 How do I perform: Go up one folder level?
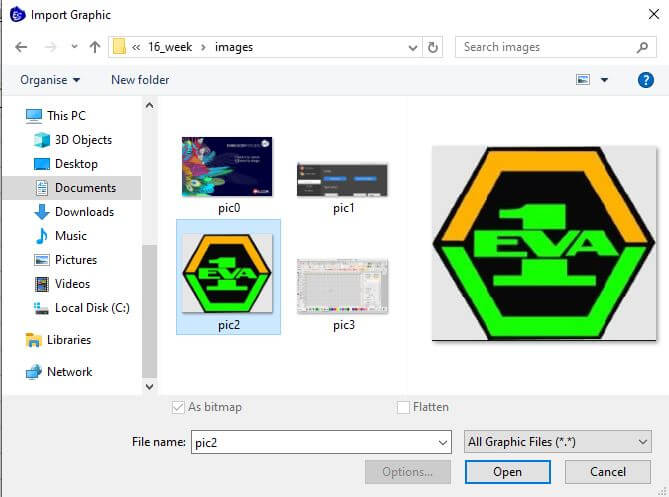point(95,47)
